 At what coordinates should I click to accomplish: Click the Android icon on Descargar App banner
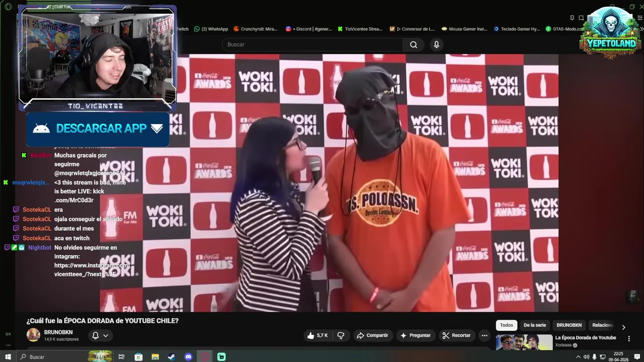point(41,129)
